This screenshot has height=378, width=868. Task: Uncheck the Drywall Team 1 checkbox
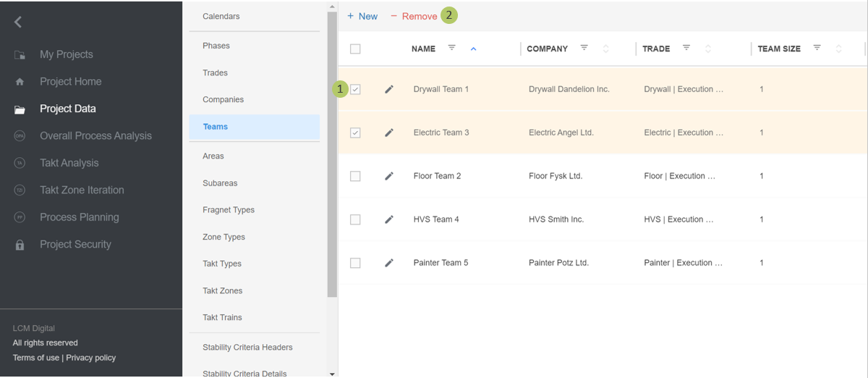coord(355,90)
